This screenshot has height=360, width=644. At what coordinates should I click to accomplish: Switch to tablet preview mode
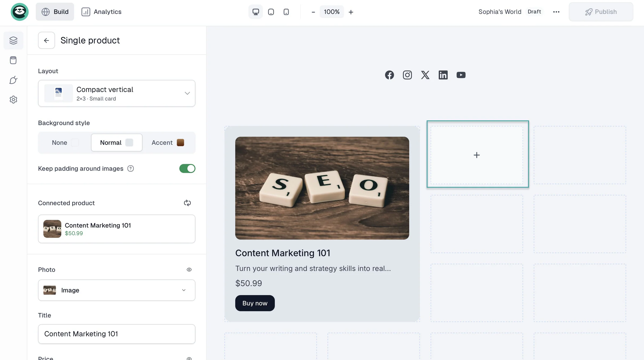tap(271, 12)
